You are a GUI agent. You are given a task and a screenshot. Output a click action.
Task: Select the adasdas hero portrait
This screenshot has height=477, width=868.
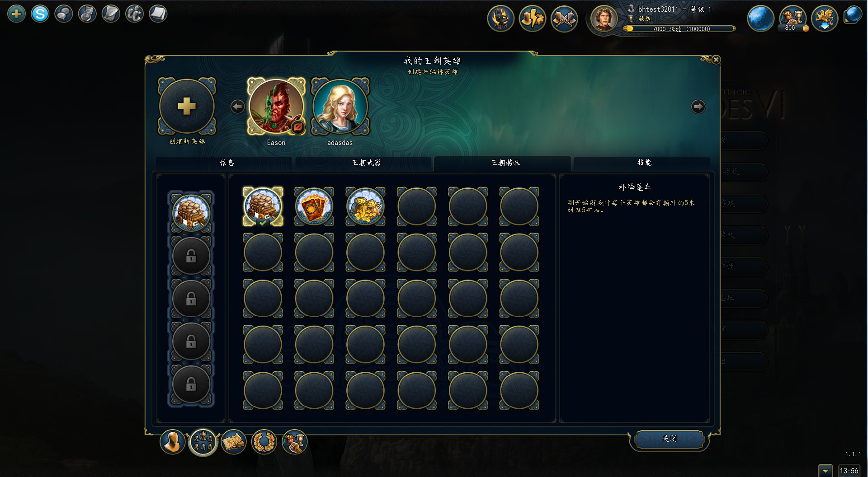[x=340, y=107]
